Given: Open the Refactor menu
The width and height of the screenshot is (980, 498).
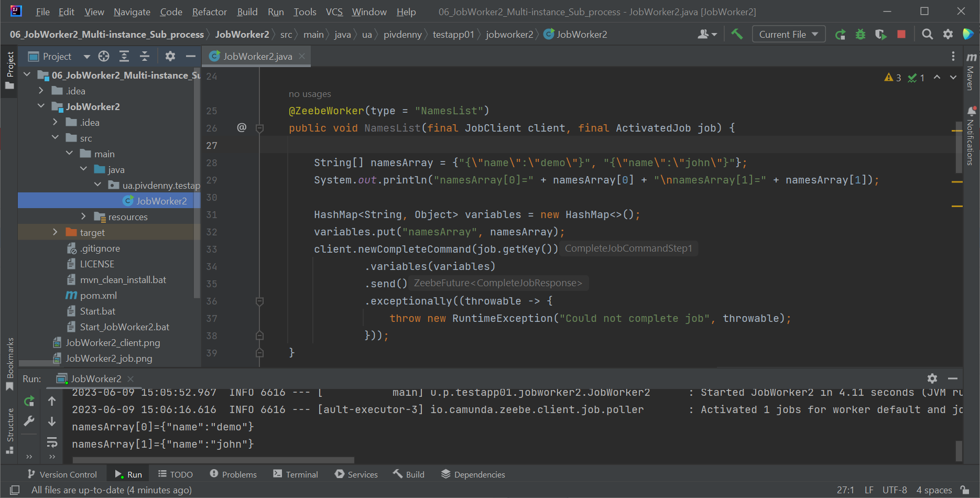Looking at the screenshot, I should tap(209, 12).
